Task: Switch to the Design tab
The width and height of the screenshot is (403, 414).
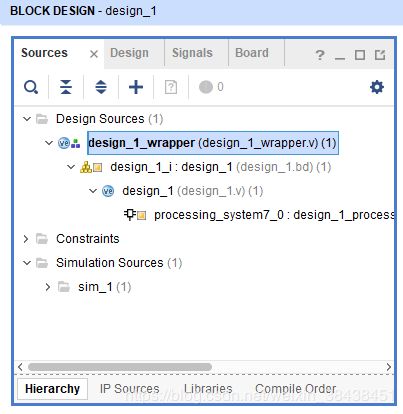Action: pos(129,53)
